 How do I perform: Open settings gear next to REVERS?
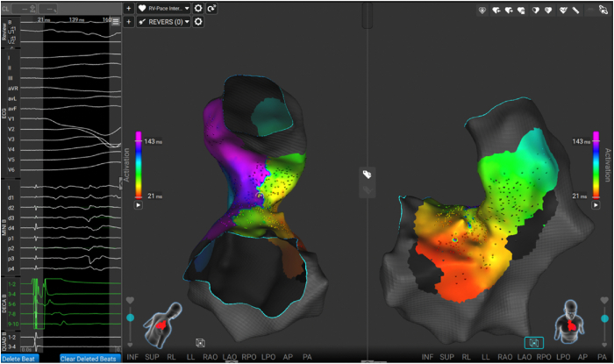pyautogui.click(x=198, y=21)
